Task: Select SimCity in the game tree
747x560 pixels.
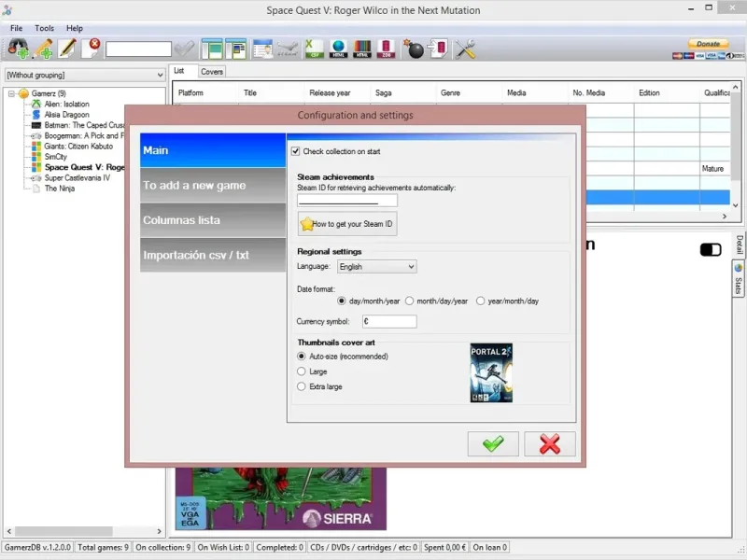Action: 56,157
